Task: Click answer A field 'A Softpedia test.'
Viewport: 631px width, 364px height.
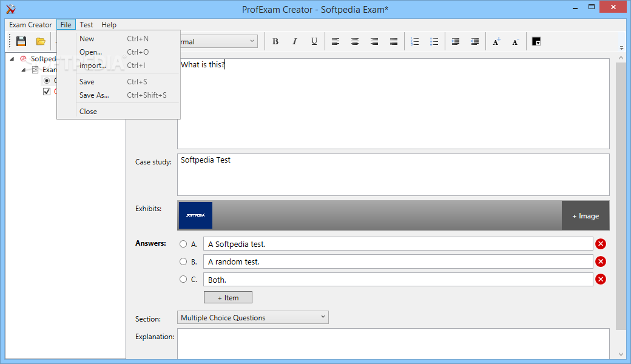Action: (398, 244)
